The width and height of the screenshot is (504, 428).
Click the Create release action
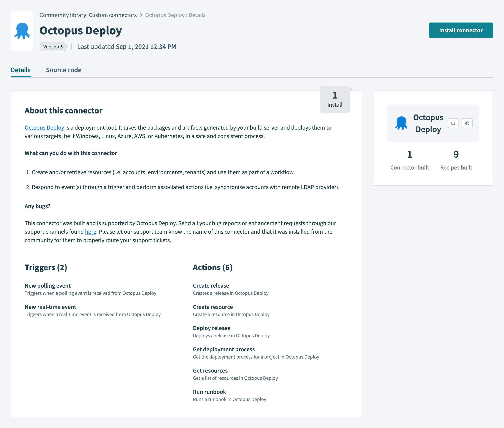click(x=211, y=285)
